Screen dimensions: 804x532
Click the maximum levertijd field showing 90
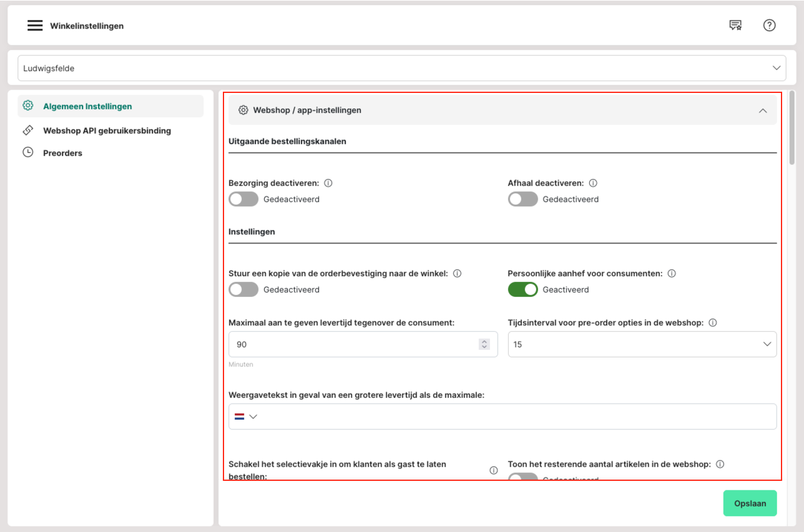[x=353, y=344]
